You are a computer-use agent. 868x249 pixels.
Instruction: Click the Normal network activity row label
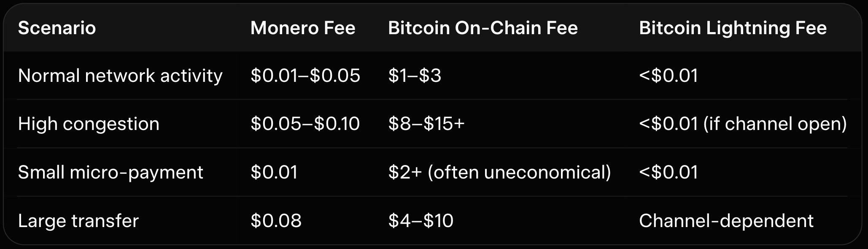point(120,76)
